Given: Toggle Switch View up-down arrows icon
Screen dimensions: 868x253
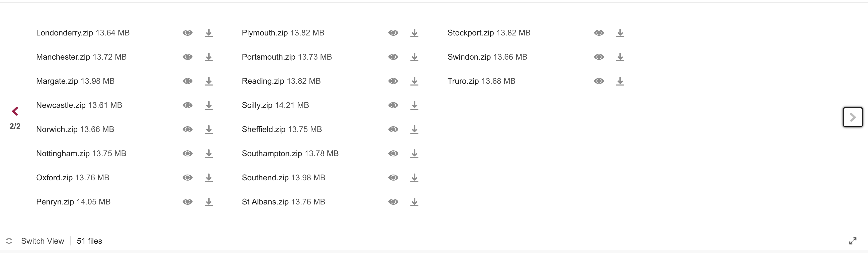Looking at the screenshot, I should pyautogui.click(x=9, y=241).
